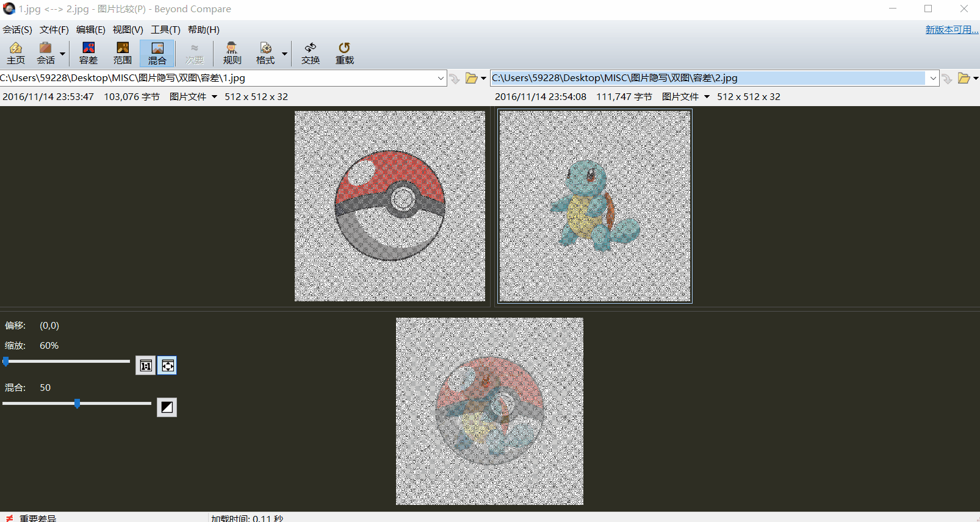Expand the left file path history dropdown
980x522 pixels.
pyautogui.click(x=441, y=78)
